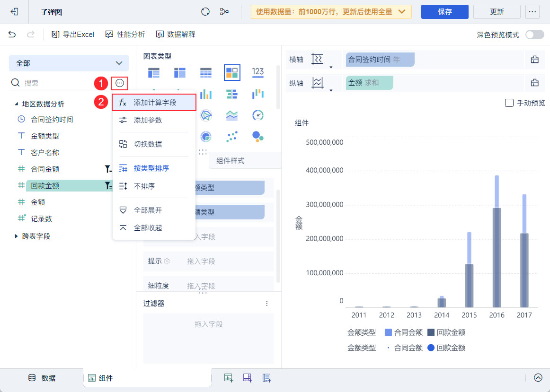
Task: Click the third add-component icon in bottom bar
Action: pos(266,378)
